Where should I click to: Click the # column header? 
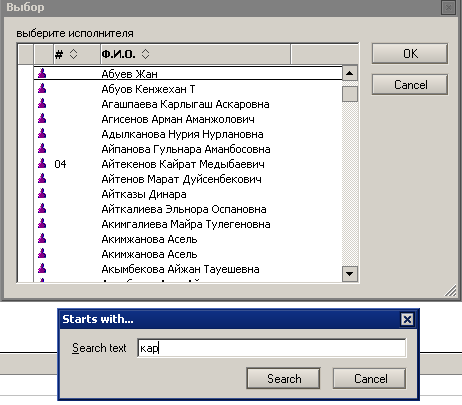coord(77,54)
